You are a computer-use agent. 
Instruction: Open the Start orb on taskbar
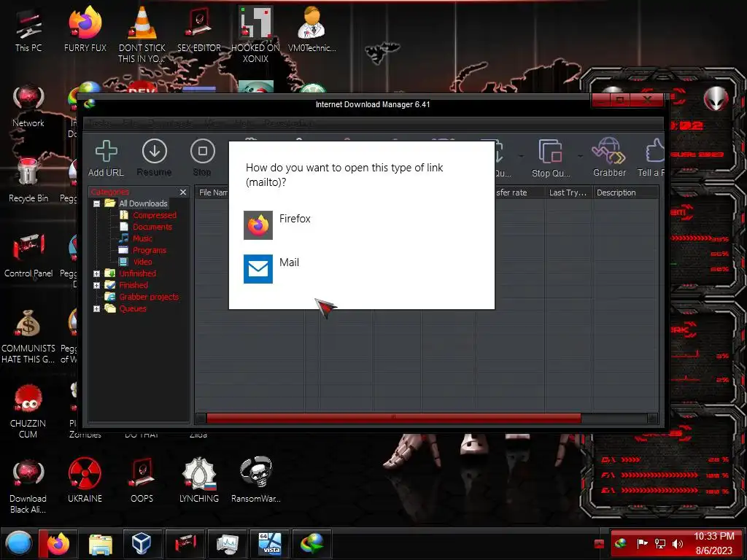click(18, 543)
